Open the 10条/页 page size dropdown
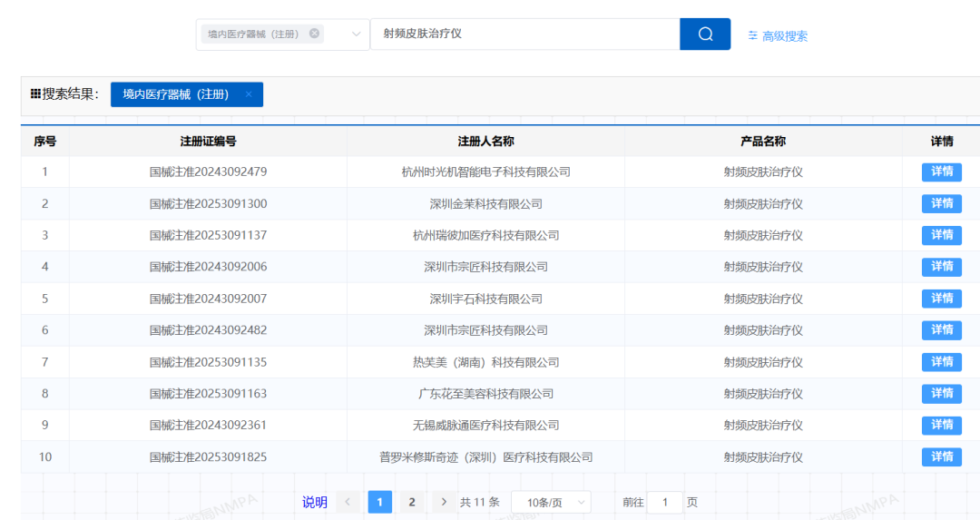This screenshot has width=980, height=520. tap(551, 502)
